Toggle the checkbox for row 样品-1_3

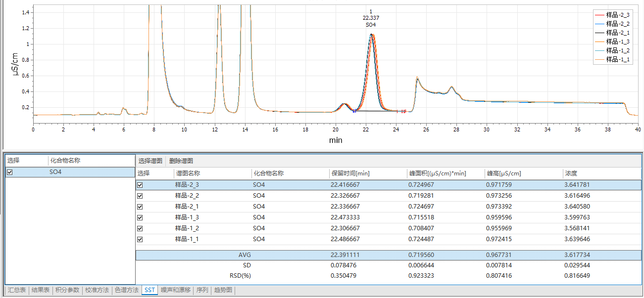(x=140, y=217)
